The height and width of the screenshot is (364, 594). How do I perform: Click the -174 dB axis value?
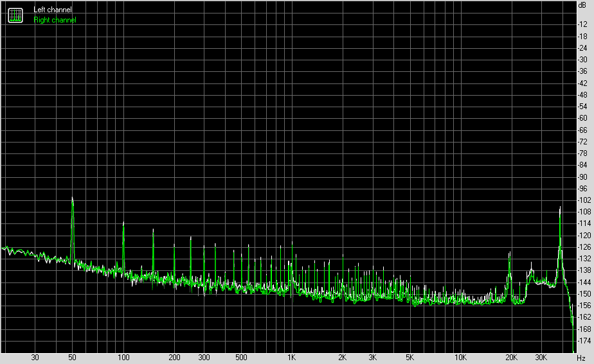coord(584,341)
